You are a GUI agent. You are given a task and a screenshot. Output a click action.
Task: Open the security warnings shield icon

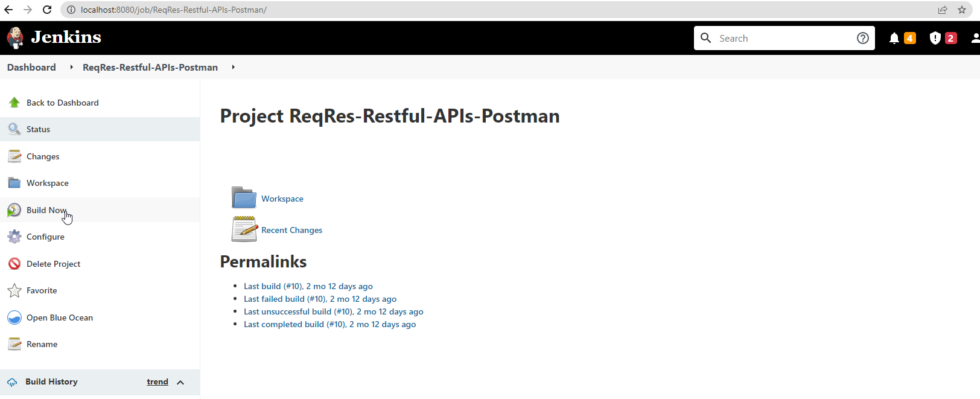coord(935,38)
